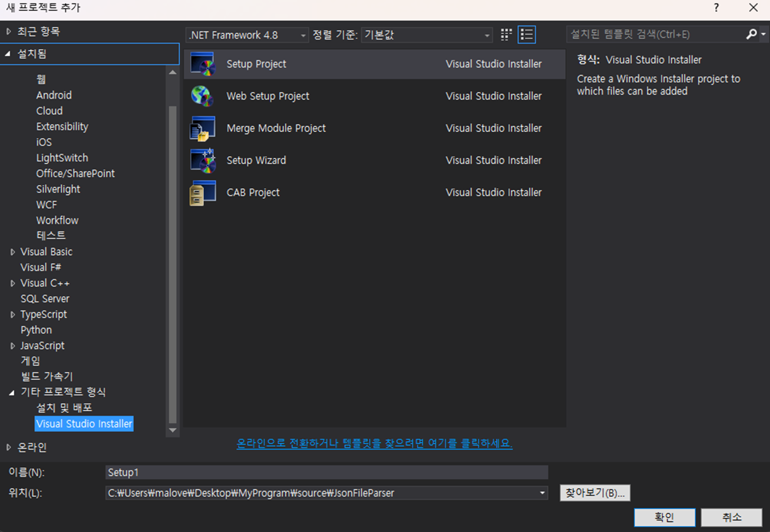770x532 pixels.
Task: Click the online templates link
Action: pyautogui.click(x=374, y=443)
